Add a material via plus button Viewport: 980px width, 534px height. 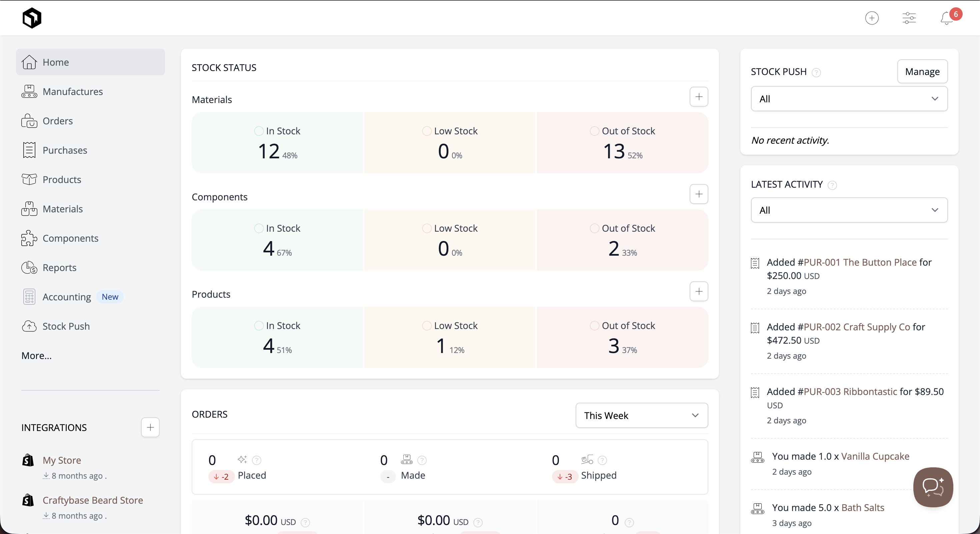[699, 97]
